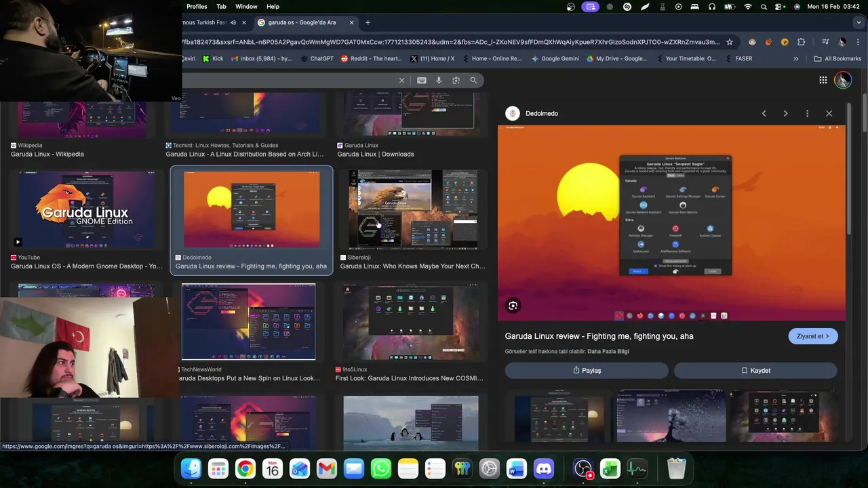868x488 pixels.
Task: Expand the Chrome tab search dropdown
Action: tap(858, 22)
